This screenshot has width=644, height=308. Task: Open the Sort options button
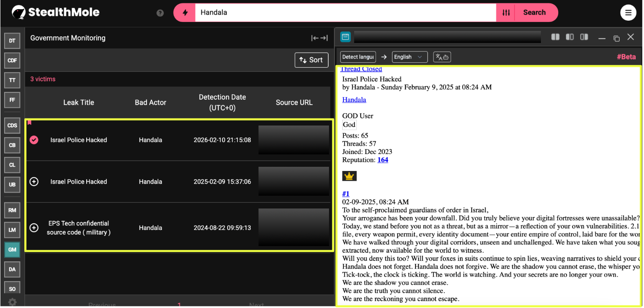(311, 60)
